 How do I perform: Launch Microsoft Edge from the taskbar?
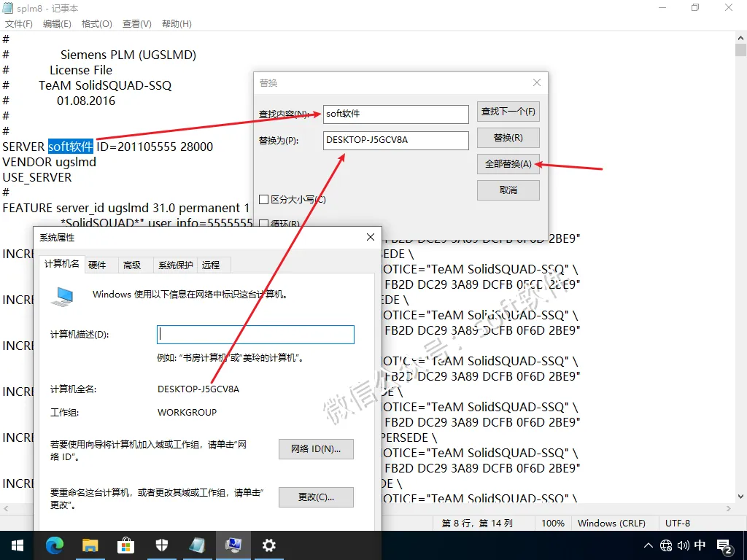click(x=54, y=545)
